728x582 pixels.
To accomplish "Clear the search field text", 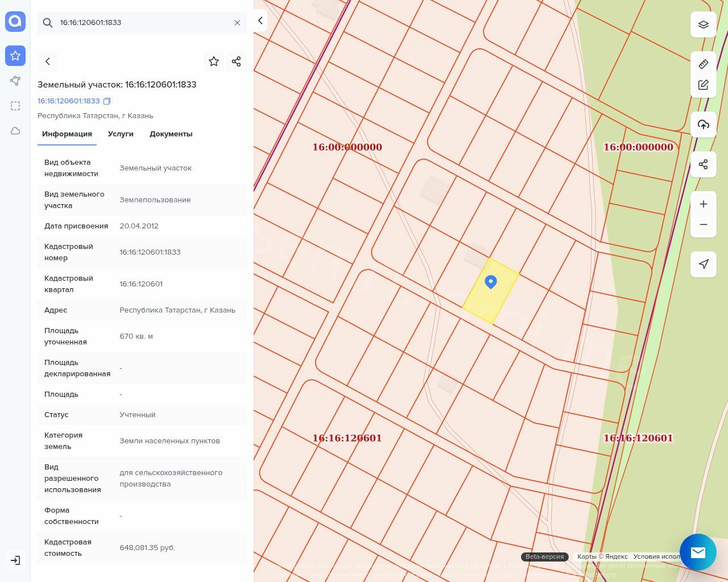I will tap(237, 23).
